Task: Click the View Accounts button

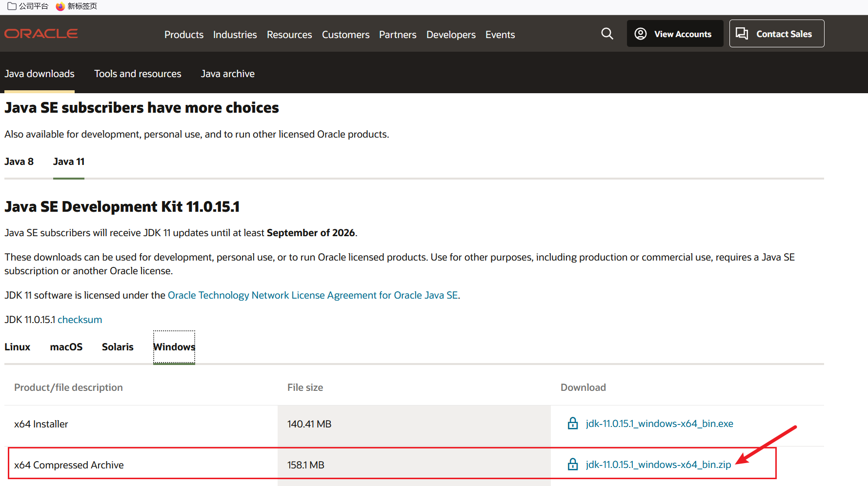Action: 675,34
